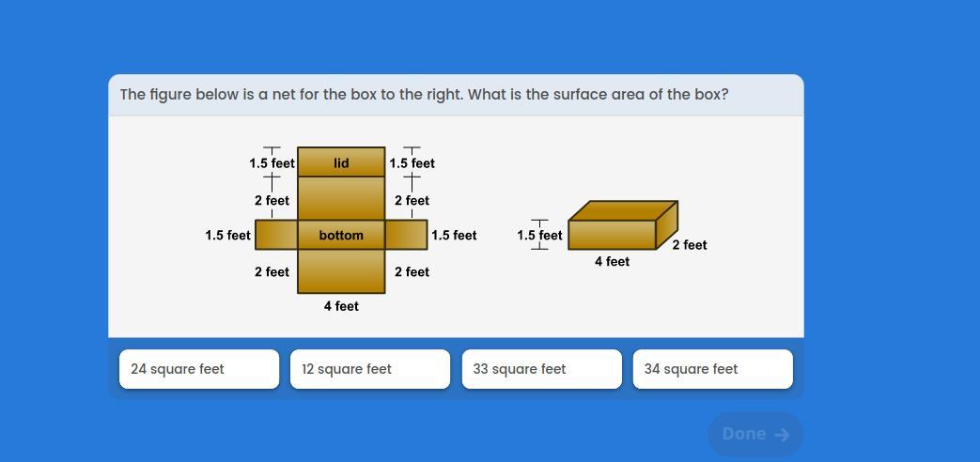Image resolution: width=980 pixels, height=462 pixels.
Task: Select the 24 square feet answer
Action: point(199,369)
